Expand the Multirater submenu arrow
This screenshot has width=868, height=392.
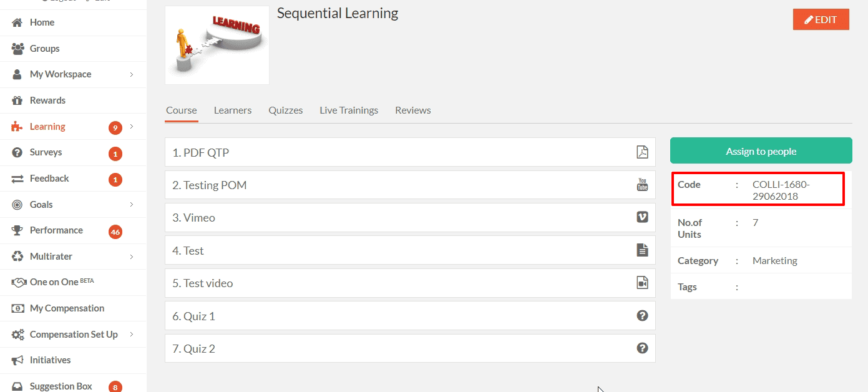(132, 257)
